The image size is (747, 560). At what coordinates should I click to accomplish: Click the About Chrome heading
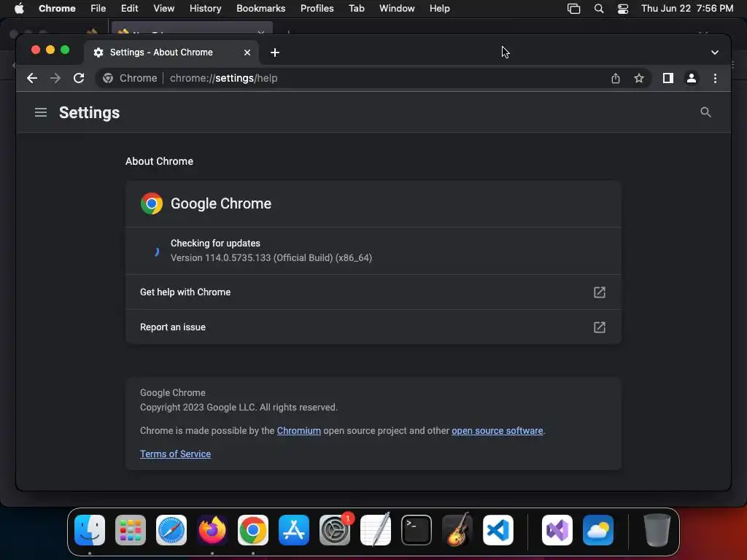pyautogui.click(x=159, y=161)
